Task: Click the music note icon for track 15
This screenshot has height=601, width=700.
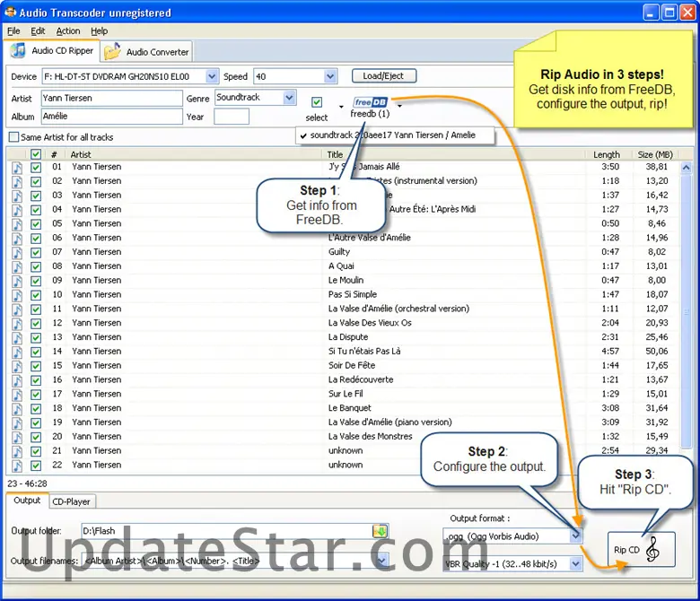Action: 17,366
